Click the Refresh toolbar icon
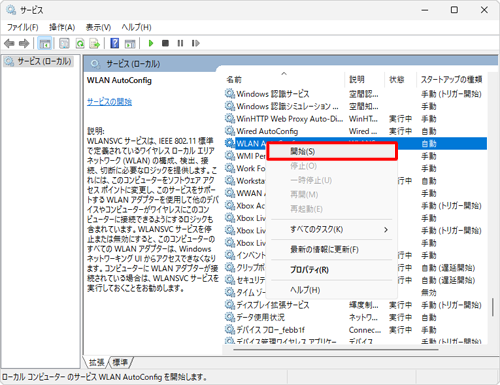Screen dimensions: 500x385 (80, 43)
